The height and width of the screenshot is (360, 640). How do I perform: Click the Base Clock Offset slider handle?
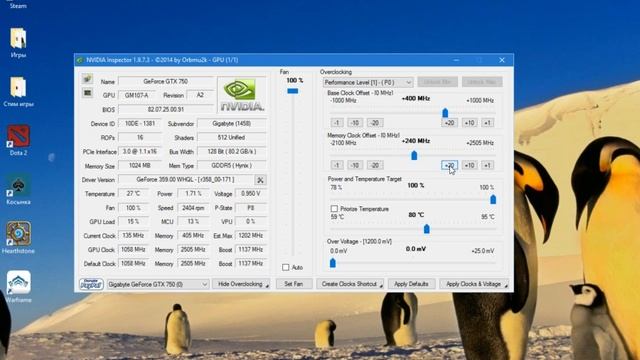[x=445, y=112]
